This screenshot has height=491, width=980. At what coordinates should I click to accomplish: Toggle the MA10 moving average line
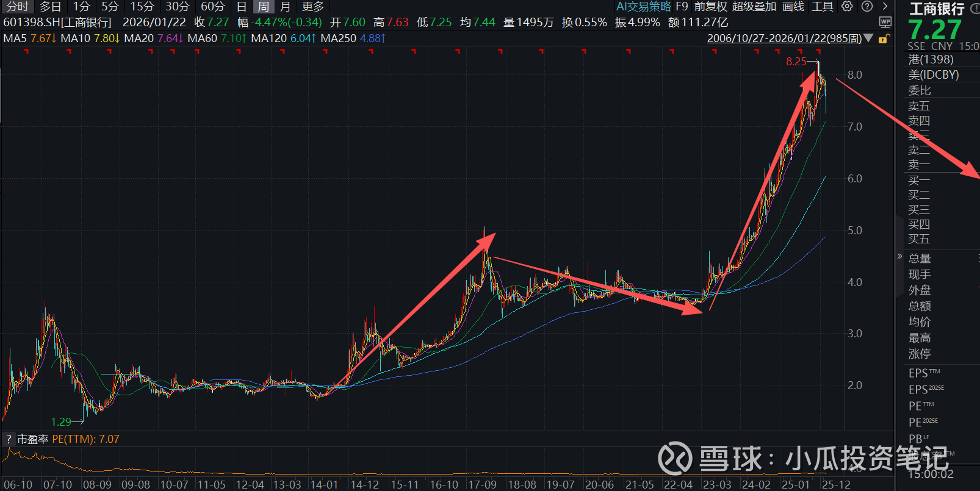[90, 38]
